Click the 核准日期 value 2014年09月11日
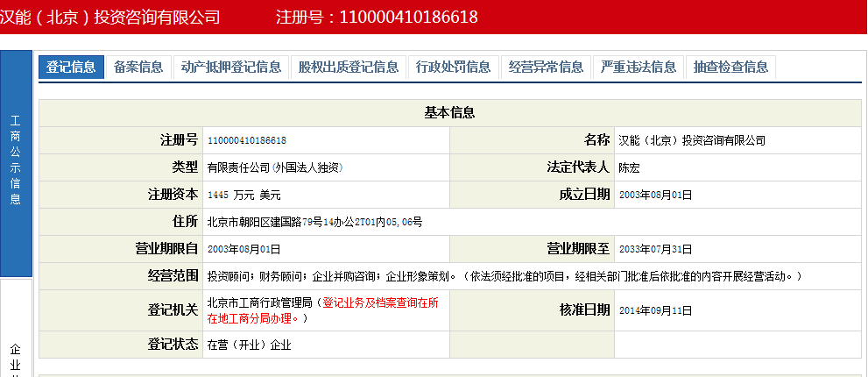This screenshot has height=377, width=868. point(655,310)
